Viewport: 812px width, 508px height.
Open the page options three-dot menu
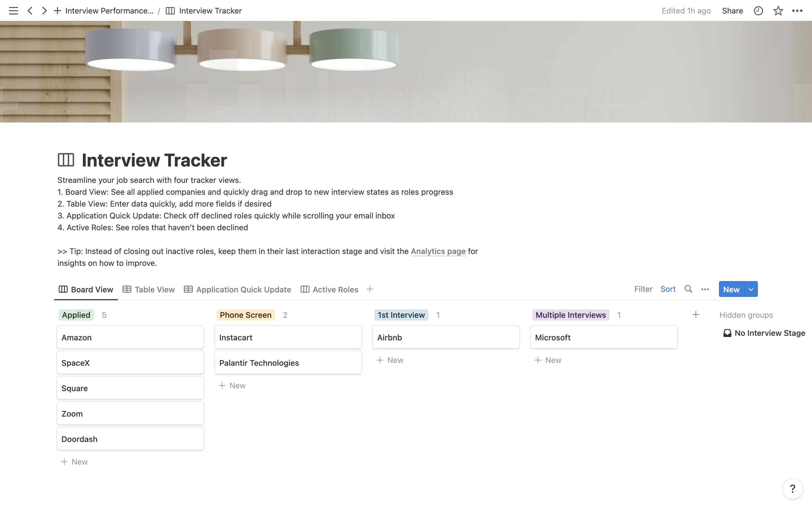(x=797, y=11)
